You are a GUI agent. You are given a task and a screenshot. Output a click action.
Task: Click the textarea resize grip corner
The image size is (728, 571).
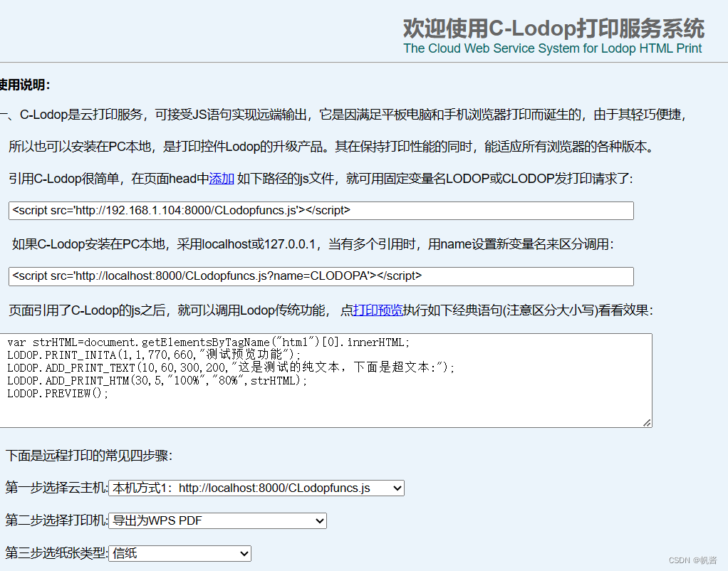(649, 423)
